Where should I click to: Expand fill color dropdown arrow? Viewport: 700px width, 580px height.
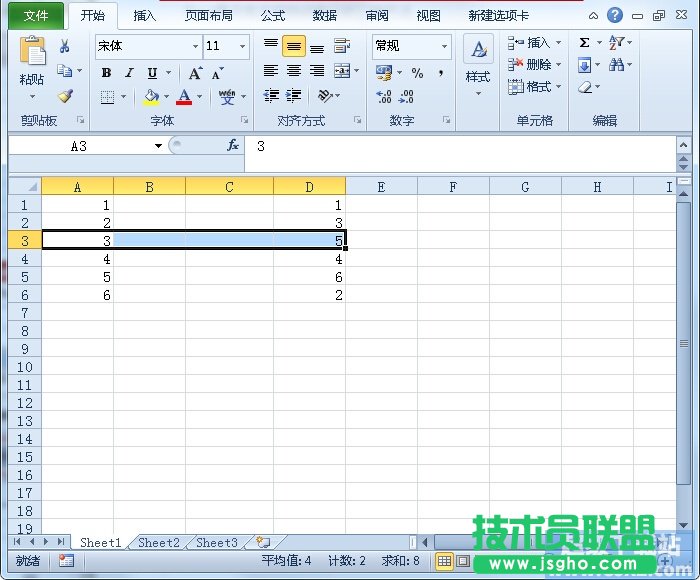coord(167,97)
